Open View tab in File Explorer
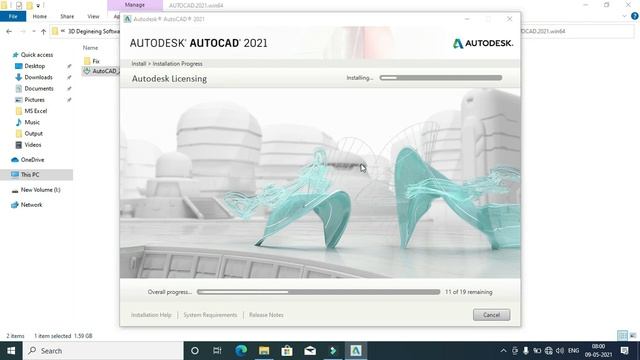This screenshot has width=640, height=360. 93,16
